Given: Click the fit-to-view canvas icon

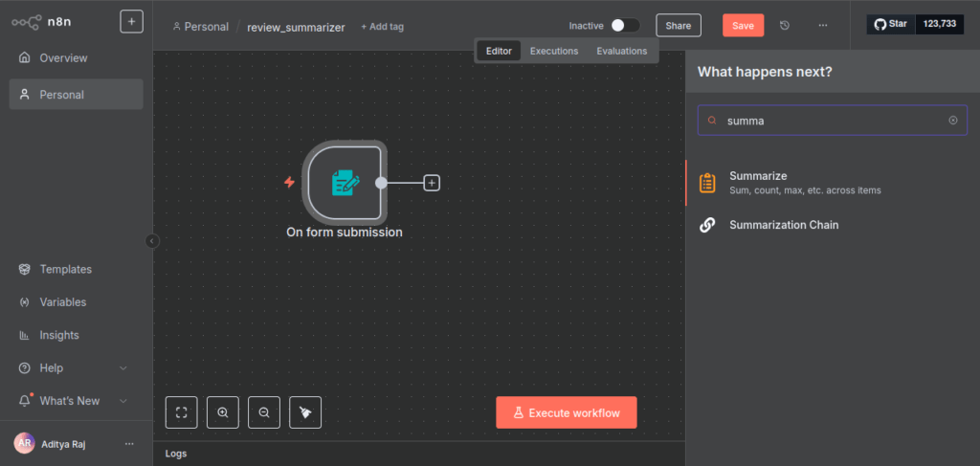Looking at the screenshot, I should pos(181,412).
